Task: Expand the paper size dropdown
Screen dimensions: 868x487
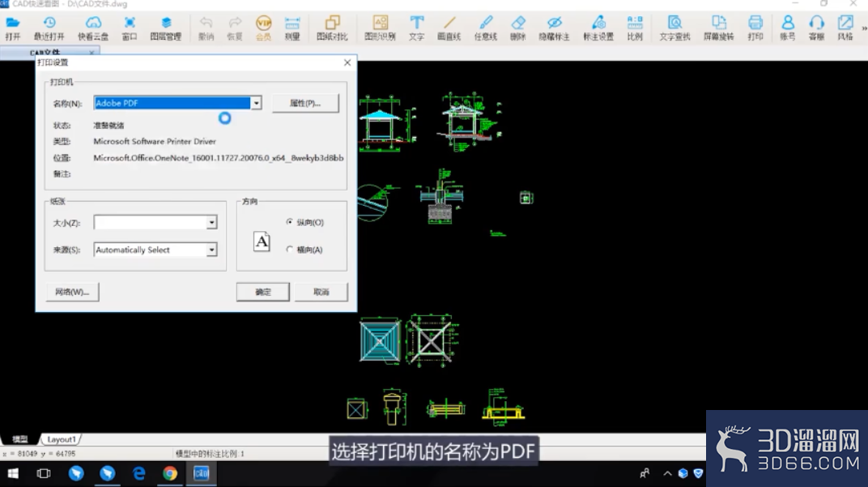Action: 211,222
